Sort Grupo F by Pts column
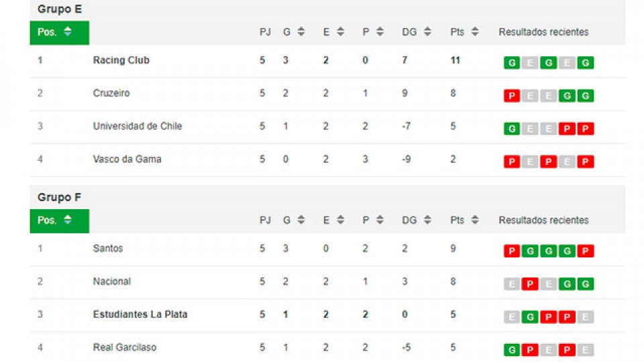 click(475, 221)
